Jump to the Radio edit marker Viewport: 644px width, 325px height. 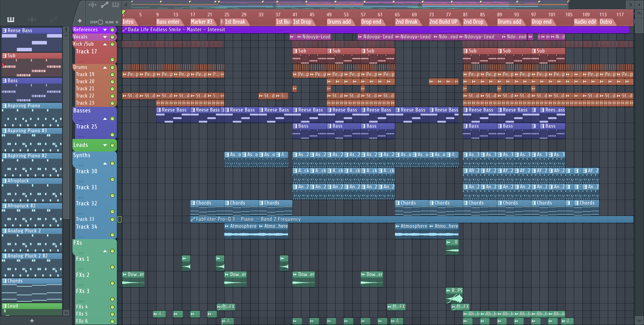585,22
